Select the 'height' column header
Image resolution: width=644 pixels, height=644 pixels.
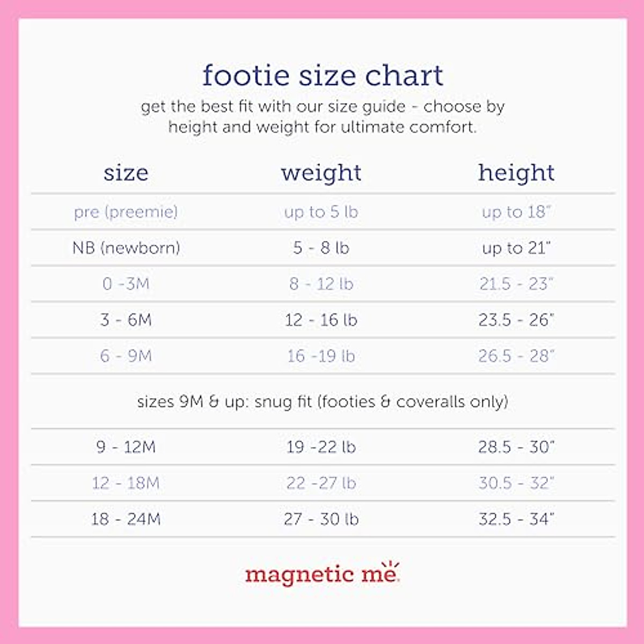point(516,173)
